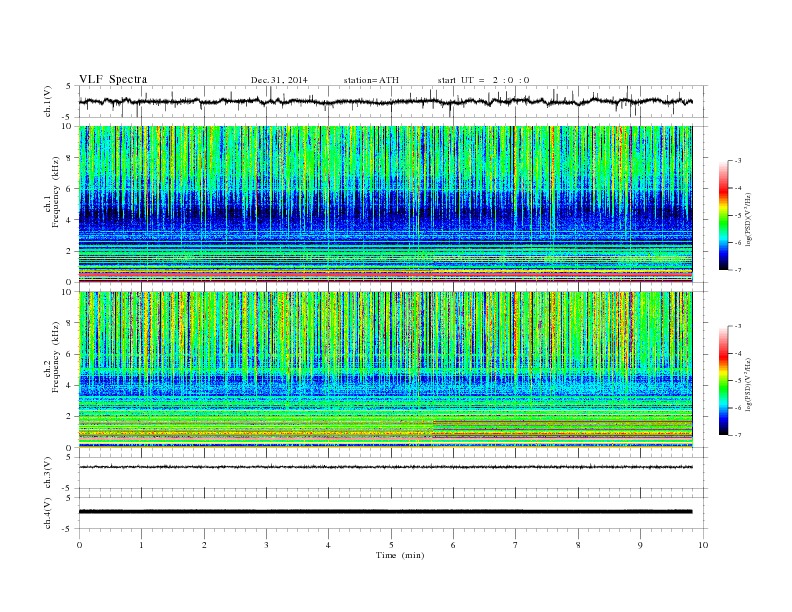Image resolution: width=792 pixels, height=612 pixels.
Task: Click the time axis tick label "1"
Action: tap(142, 545)
